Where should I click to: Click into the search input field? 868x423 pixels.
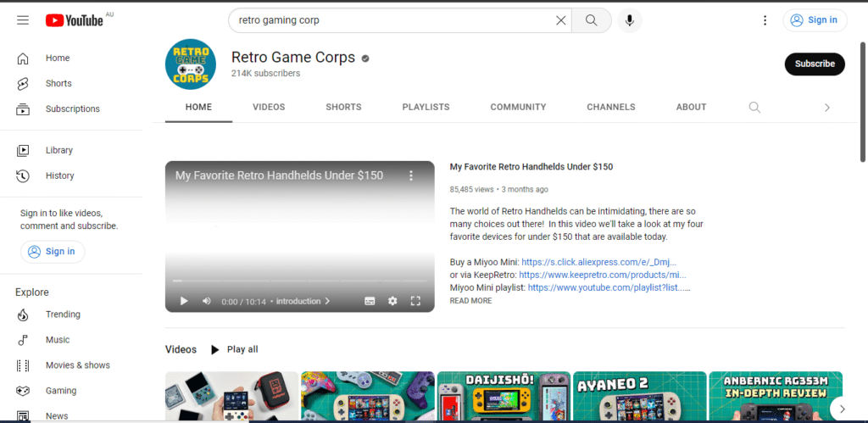pyautogui.click(x=393, y=20)
